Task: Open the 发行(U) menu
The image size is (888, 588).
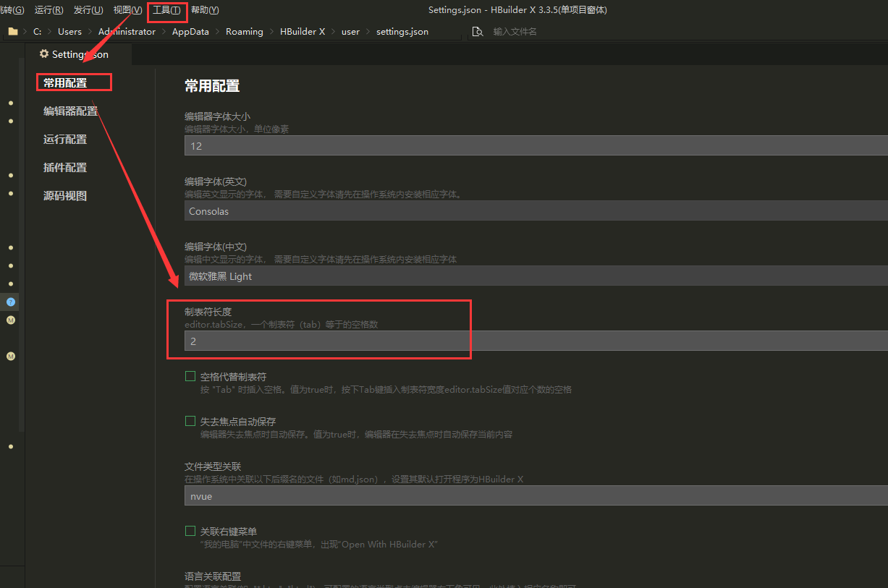Action: pyautogui.click(x=88, y=10)
